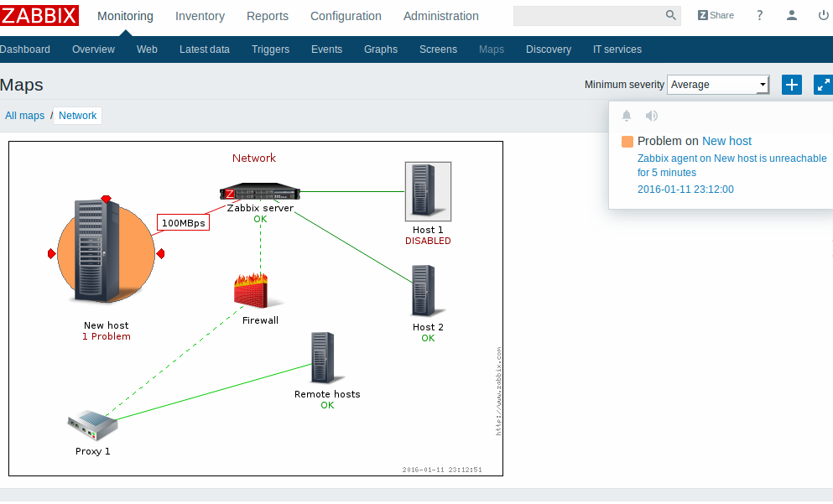Toggle the notification bell snooze icon
Image resolution: width=833 pixels, height=504 pixels.
pos(627,116)
